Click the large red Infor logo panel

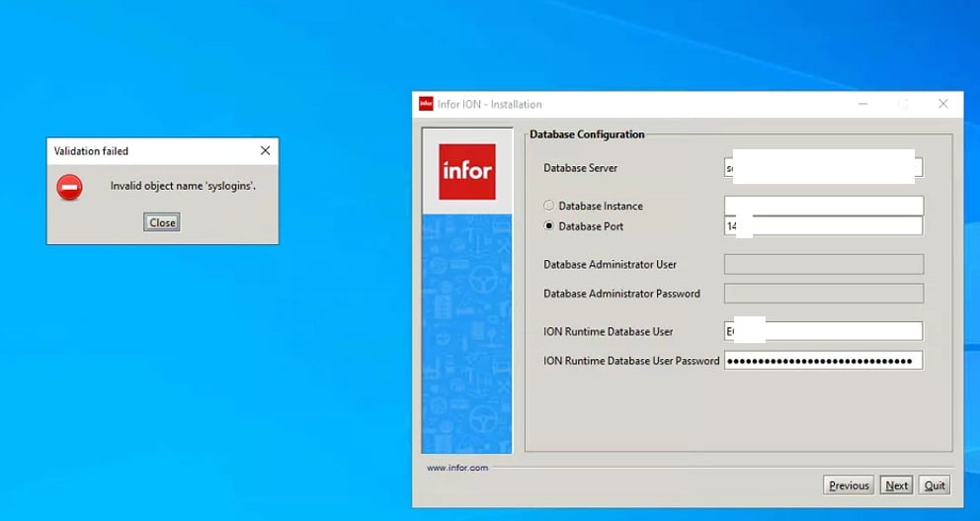click(x=467, y=171)
